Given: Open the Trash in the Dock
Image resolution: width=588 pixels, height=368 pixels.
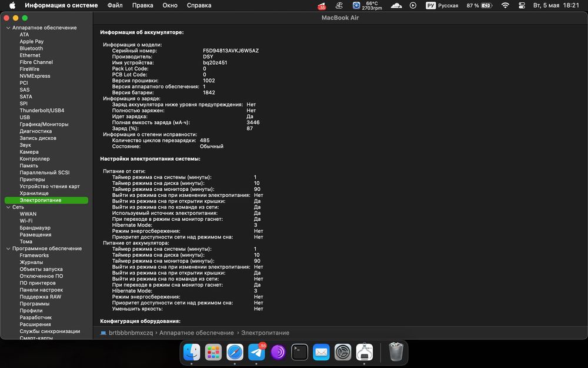Looking at the screenshot, I should [396, 352].
